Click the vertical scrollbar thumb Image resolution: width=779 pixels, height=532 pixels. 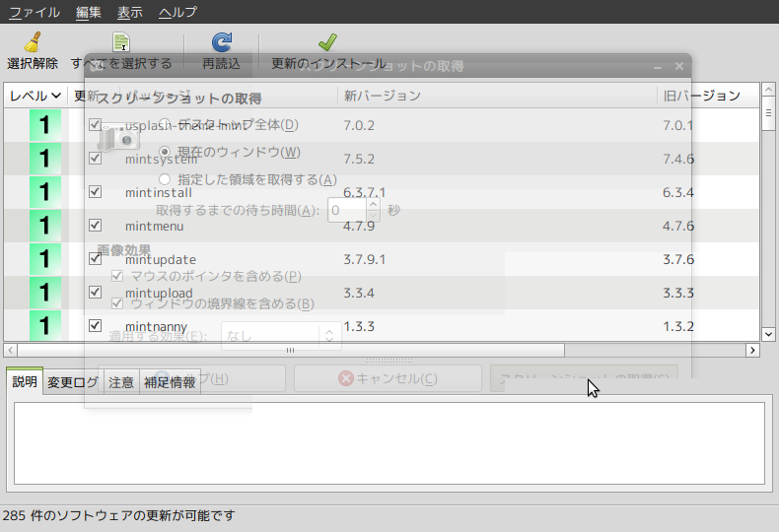(x=768, y=113)
